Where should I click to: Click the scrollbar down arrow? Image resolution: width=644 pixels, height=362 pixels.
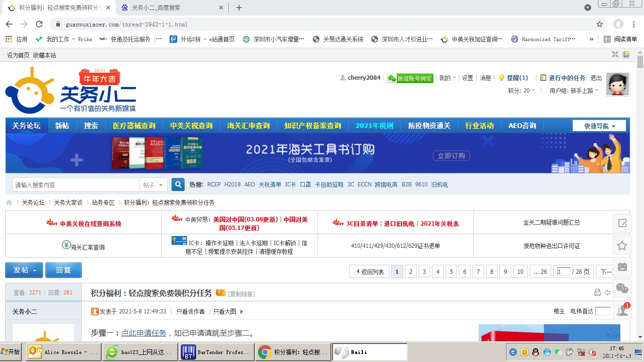[640, 337]
